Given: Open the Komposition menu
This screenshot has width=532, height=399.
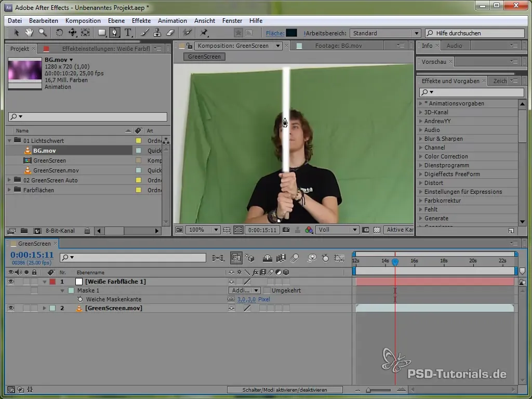Looking at the screenshot, I should [x=83, y=21].
